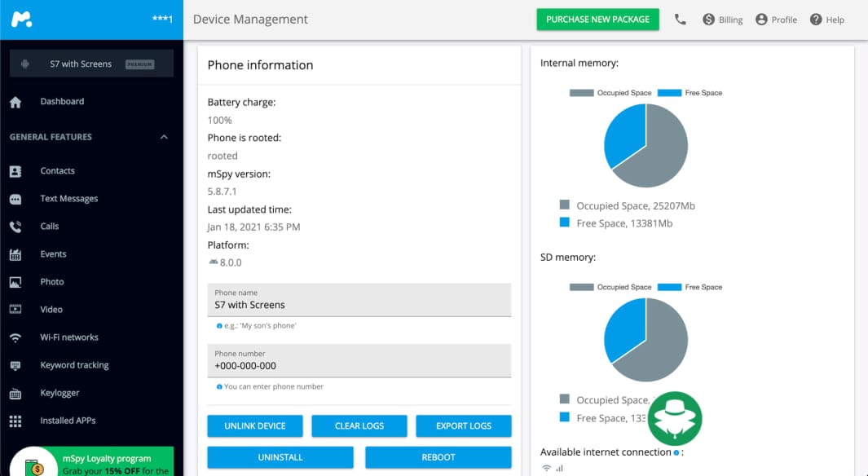Screen dimensions: 868x476
Task: Open Profile from the top bar
Action: point(776,20)
